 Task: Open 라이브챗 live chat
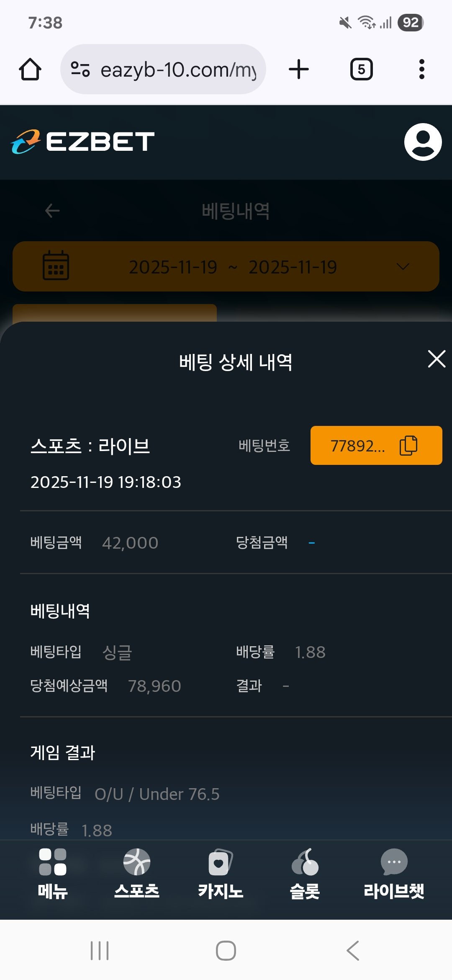(x=394, y=874)
